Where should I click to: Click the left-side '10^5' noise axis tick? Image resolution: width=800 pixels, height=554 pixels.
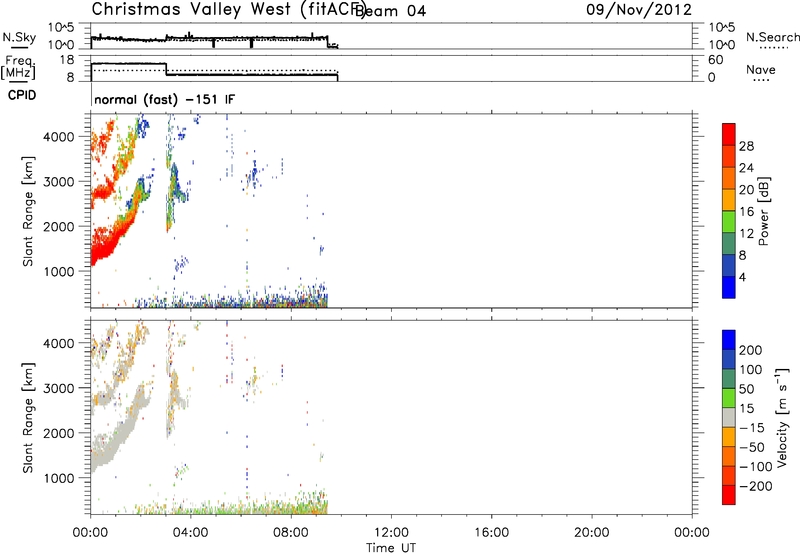coord(61,27)
